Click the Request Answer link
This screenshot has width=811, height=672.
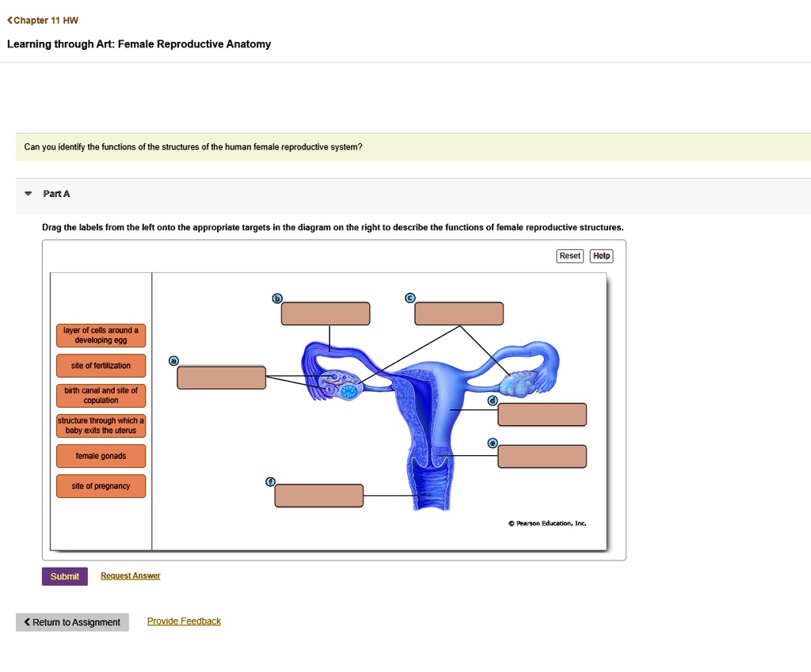(130, 576)
